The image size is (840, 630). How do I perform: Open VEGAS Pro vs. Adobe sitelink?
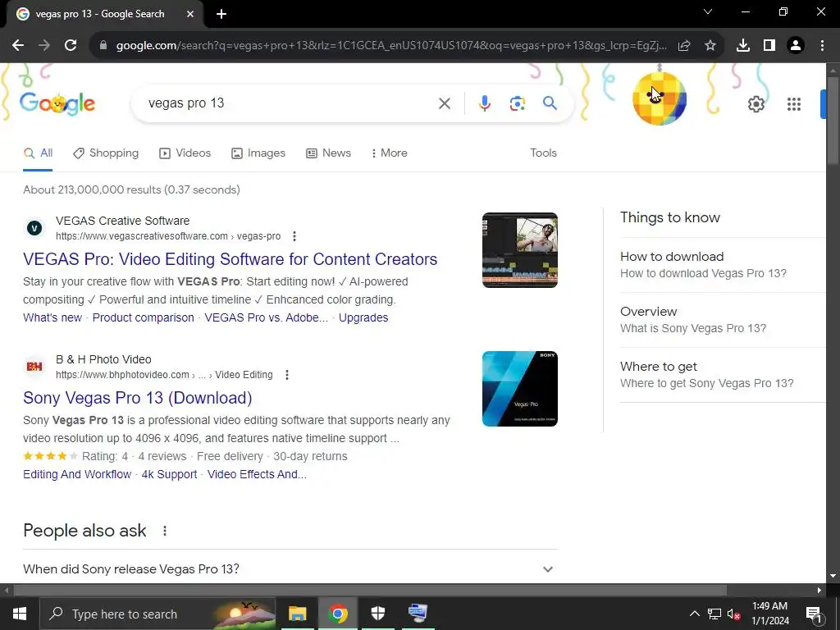pyautogui.click(x=267, y=317)
